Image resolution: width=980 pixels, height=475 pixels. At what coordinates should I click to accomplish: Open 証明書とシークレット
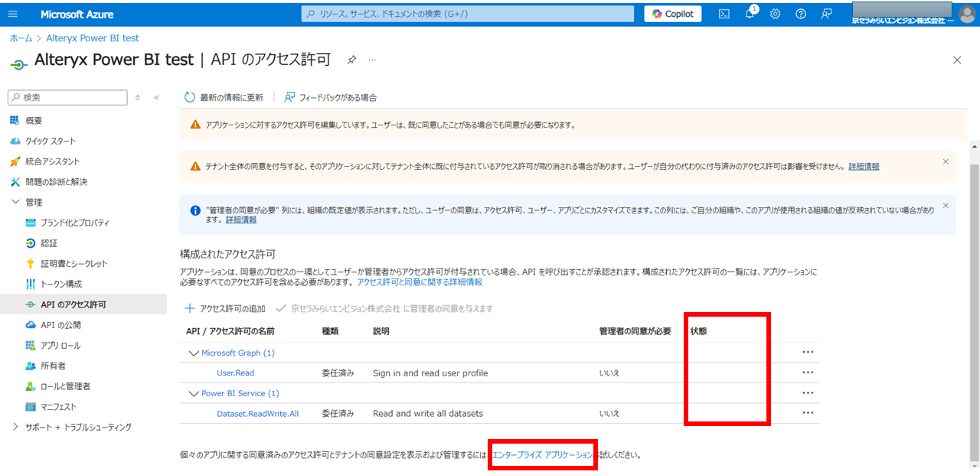tap(73, 263)
